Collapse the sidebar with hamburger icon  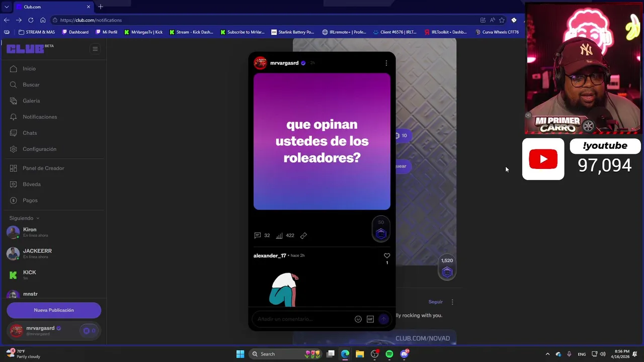(95, 49)
